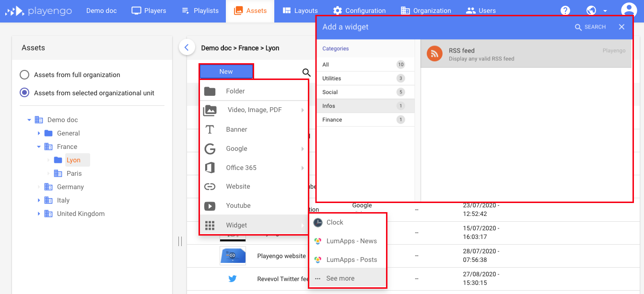Close the Add a widget dialog
Viewport: 644px width, 294px height.
click(x=621, y=27)
